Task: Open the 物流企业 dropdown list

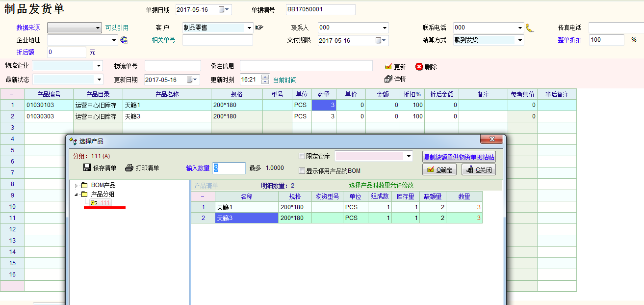Action: [99, 66]
